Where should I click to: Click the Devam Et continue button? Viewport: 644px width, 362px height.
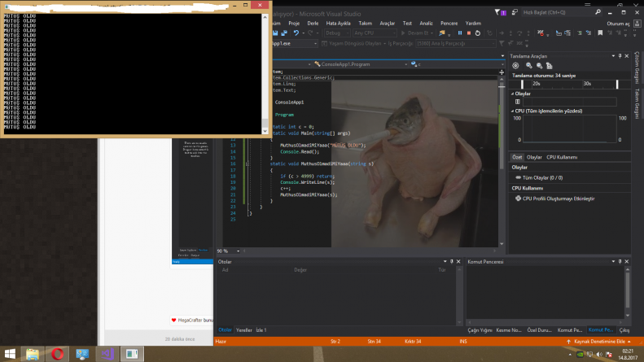click(417, 33)
